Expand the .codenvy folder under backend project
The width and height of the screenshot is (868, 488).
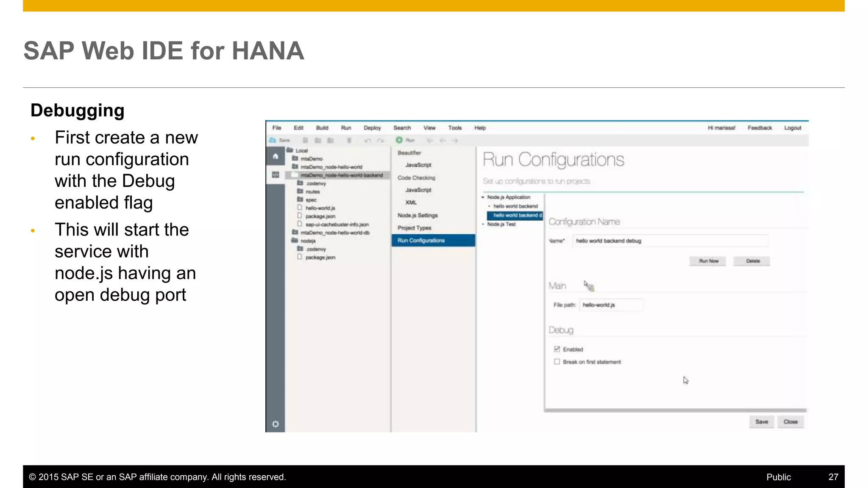click(300, 183)
